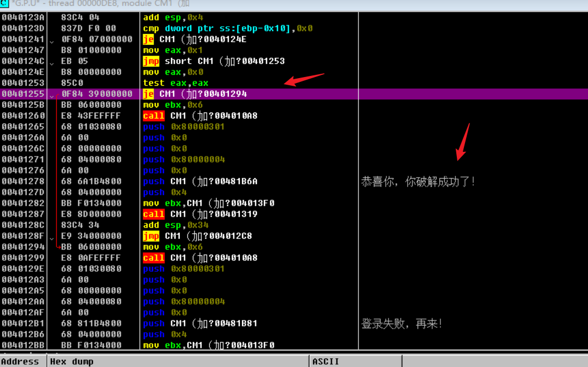Screen dimensions: 588x367
Task: Select jmp short instruction to 00401253
Action: pyautogui.click(x=214, y=61)
